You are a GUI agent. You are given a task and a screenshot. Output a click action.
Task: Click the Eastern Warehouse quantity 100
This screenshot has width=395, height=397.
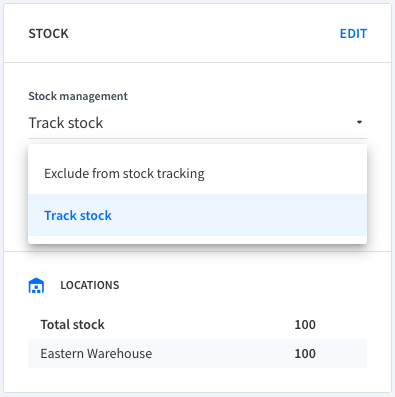305,353
